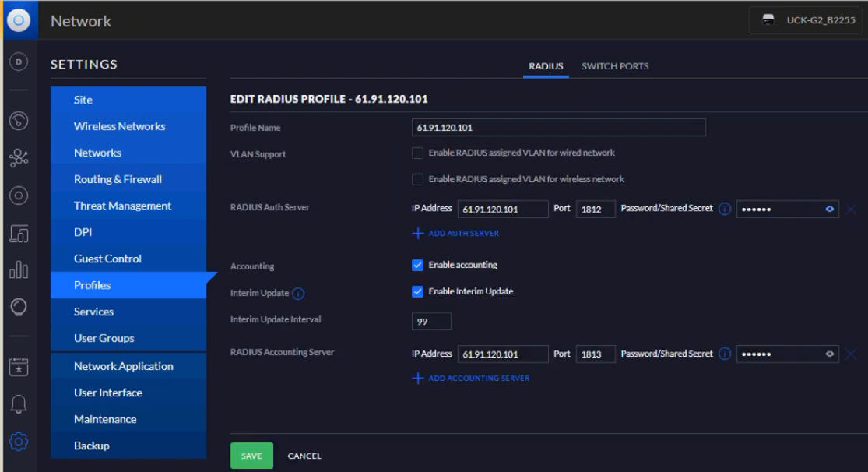The image size is (868, 472).
Task: Open Routing & Firewall settings
Action: point(118,179)
